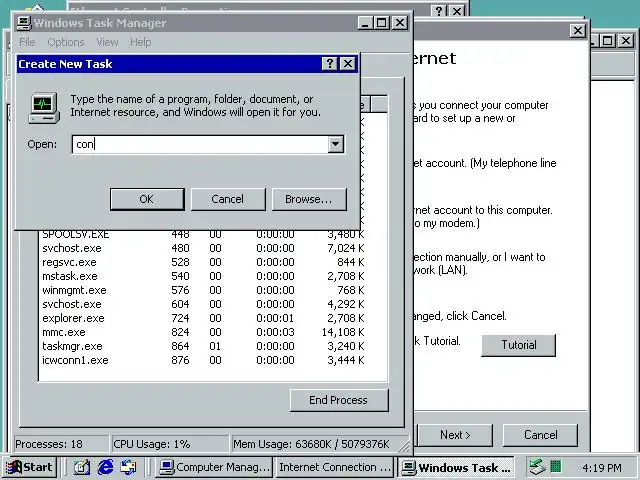Click Windows Task Manager taskbar button
This screenshot has width=640, height=480.
click(456, 467)
